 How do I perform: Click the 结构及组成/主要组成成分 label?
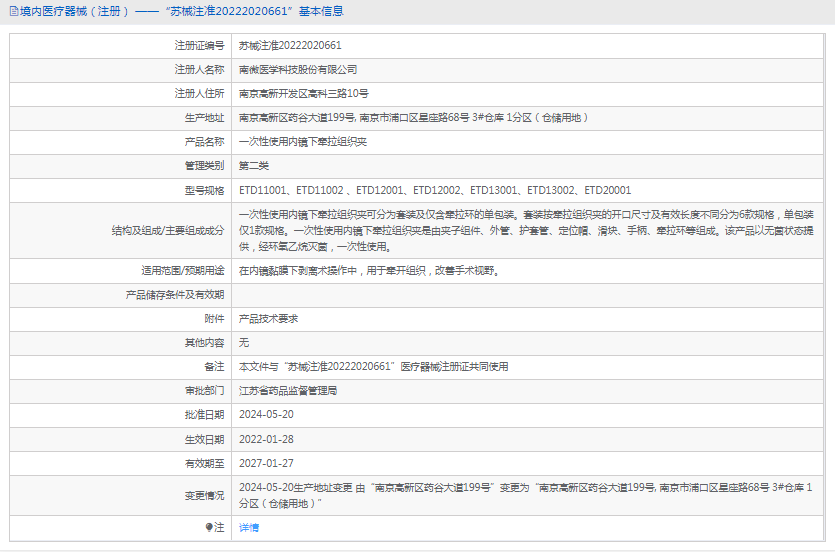point(168,230)
